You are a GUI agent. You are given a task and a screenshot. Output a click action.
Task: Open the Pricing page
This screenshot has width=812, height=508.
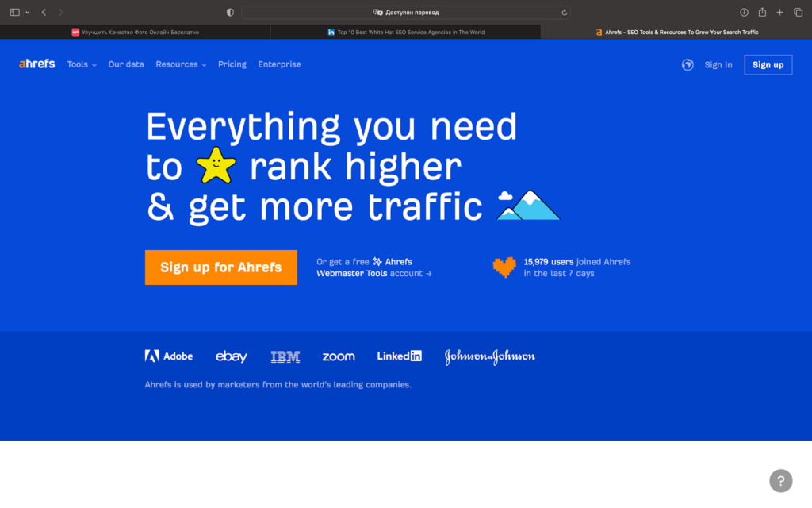click(232, 65)
